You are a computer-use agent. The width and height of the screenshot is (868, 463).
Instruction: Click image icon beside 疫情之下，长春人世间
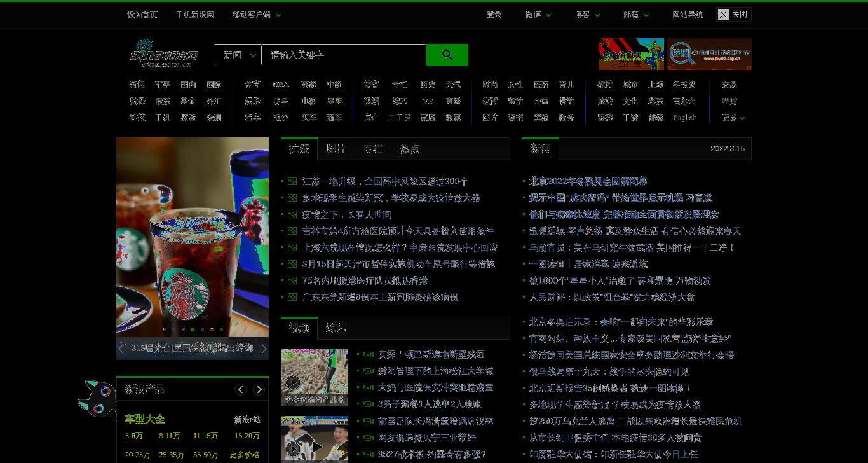click(292, 214)
